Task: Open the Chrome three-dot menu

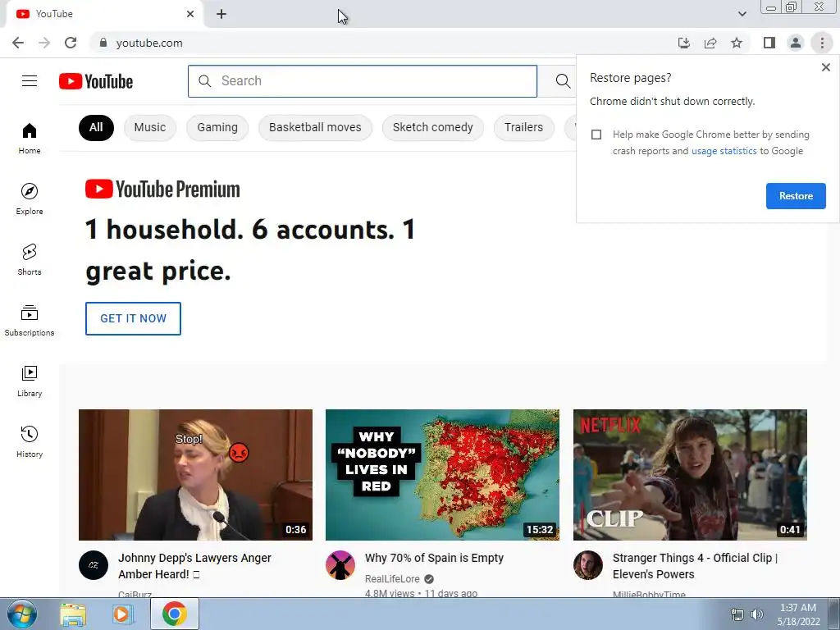Action: [822, 43]
